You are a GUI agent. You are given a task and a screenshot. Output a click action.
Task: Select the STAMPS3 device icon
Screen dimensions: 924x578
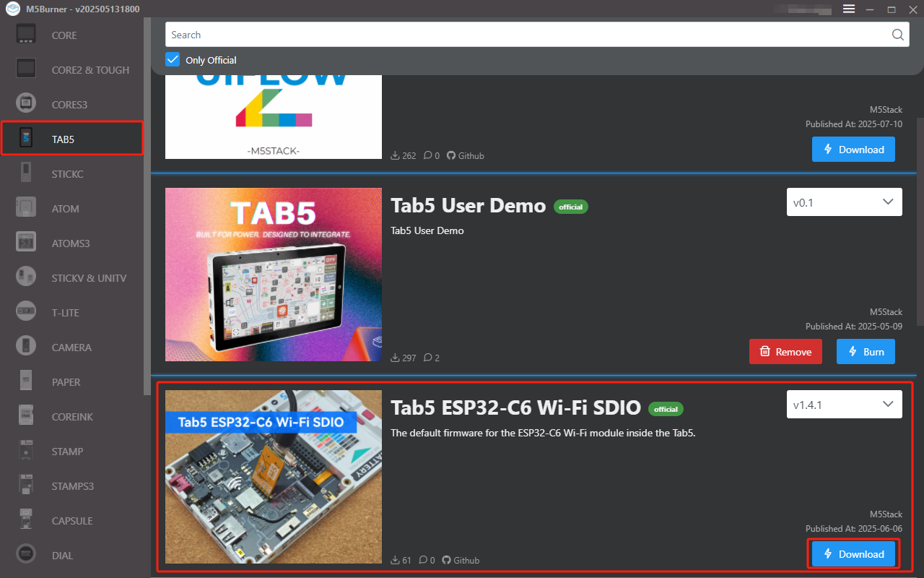26,486
